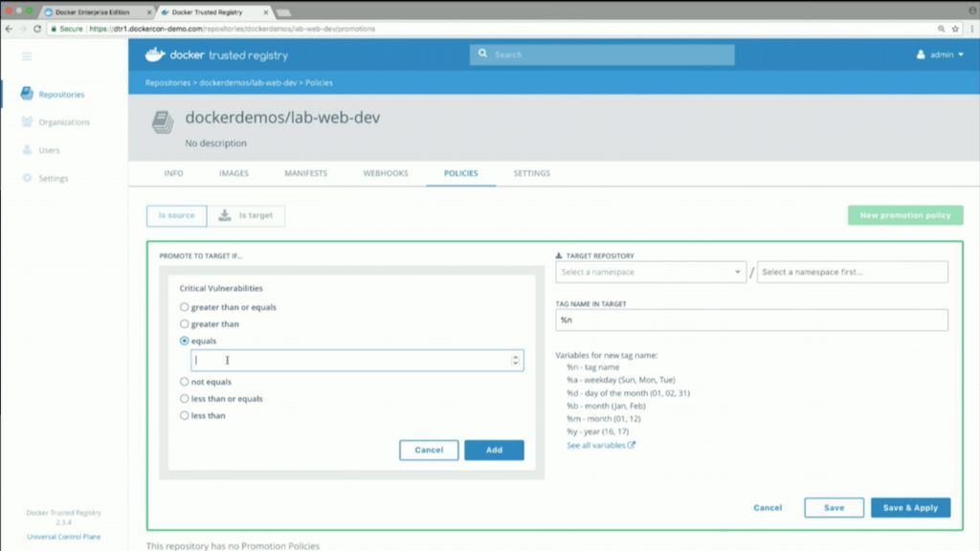Viewport: 980px width, 551px height.
Task: Select the 'not equals' radio option
Action: point(185,381)
